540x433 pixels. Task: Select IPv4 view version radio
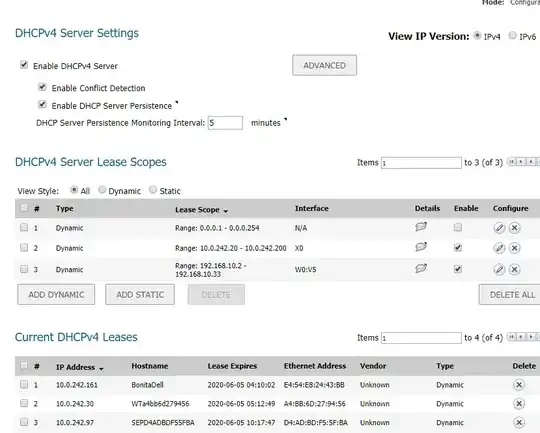[x=477, y=35]
